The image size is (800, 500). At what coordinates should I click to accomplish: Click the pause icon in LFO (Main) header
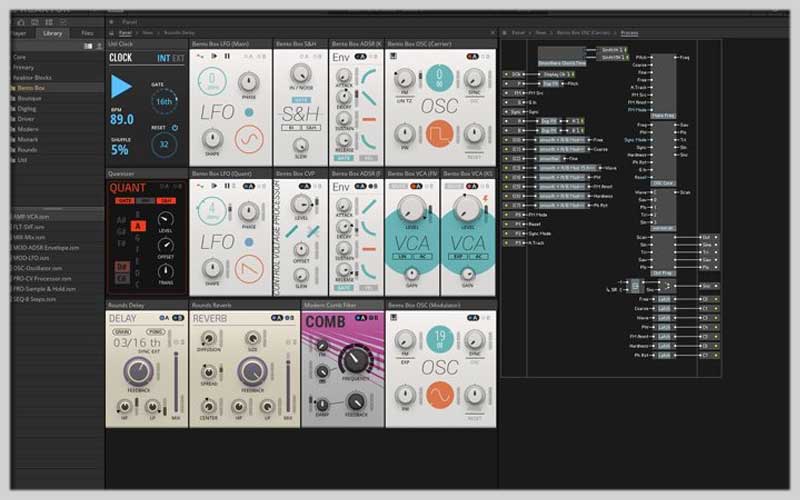coord(227,56)
